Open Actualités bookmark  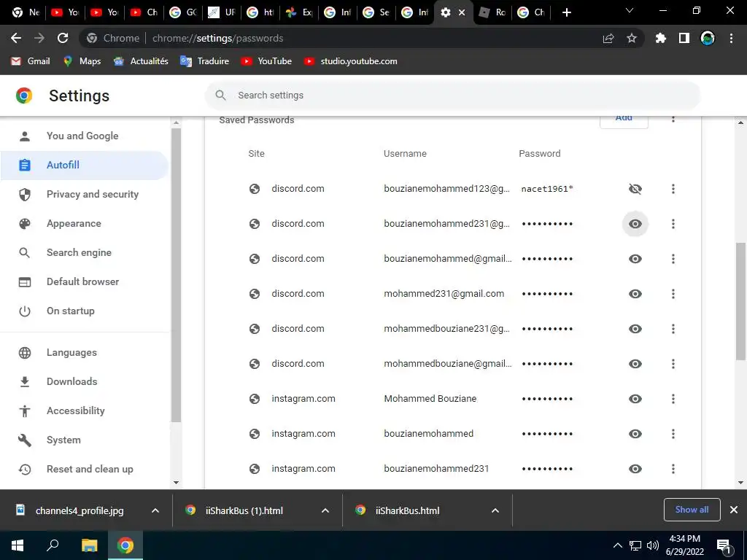141,61
